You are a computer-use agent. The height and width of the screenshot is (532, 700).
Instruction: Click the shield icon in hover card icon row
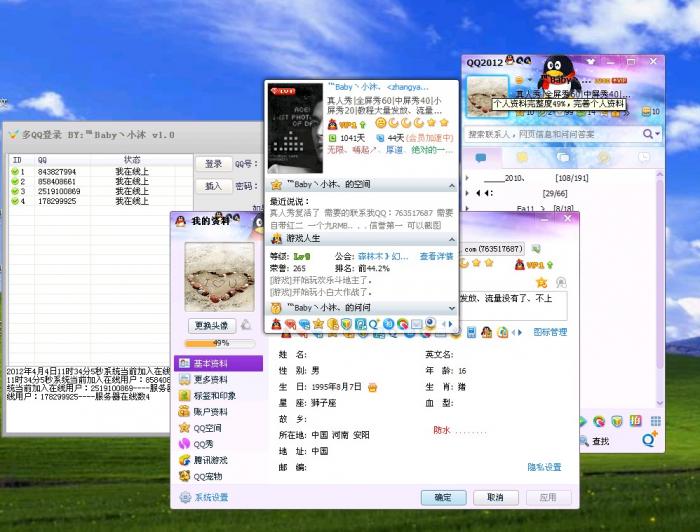(346, 324)
